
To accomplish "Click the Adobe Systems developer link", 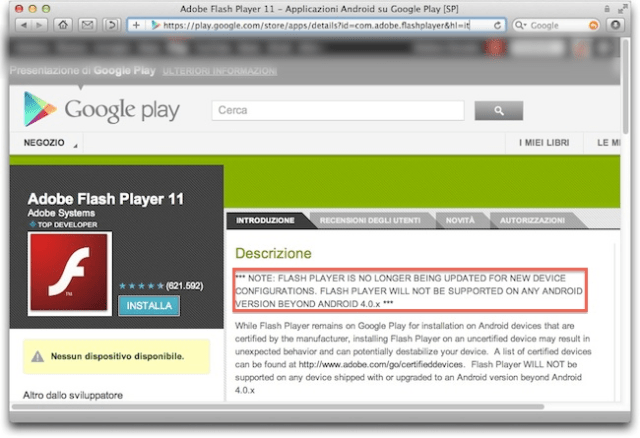I will (61, 213).
